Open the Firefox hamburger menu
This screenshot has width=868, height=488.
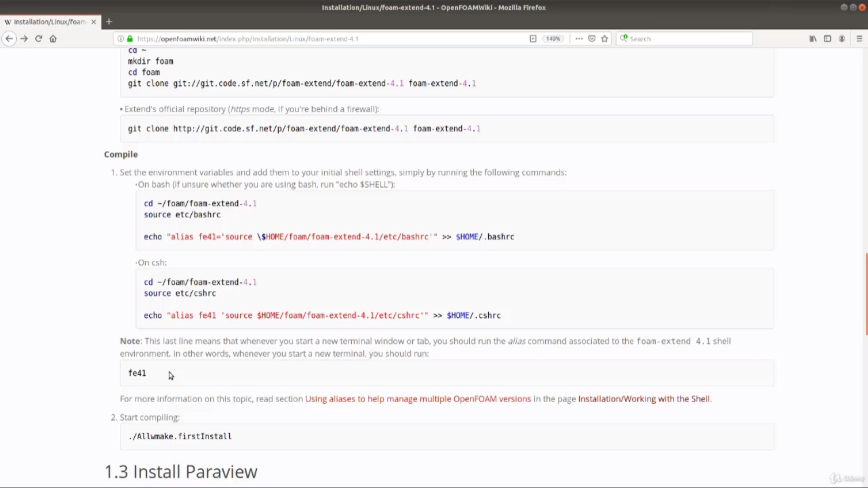point(859,39)
